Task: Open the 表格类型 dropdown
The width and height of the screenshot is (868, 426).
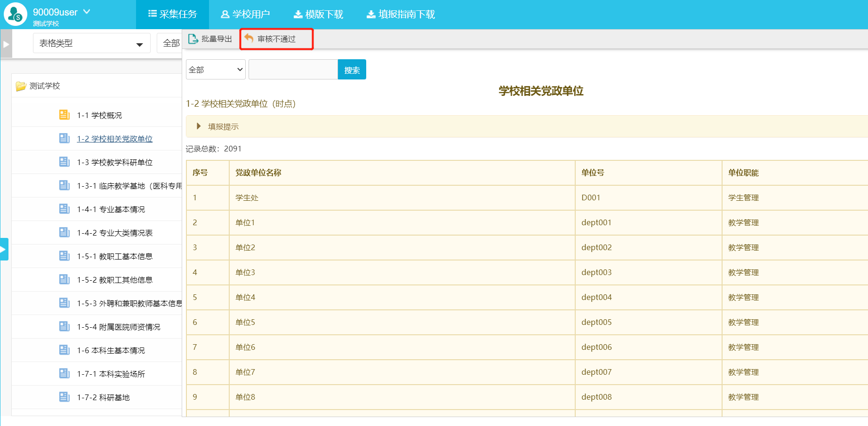Action: click(91, 43)
